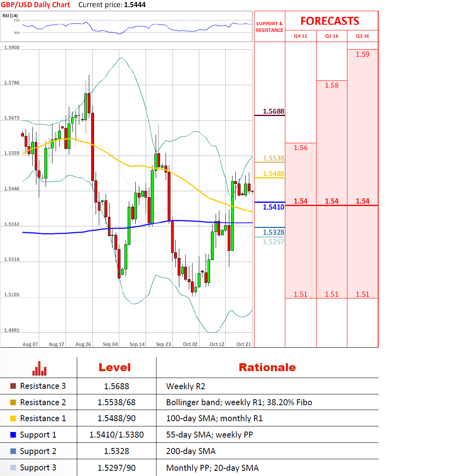Click the Support 3 row label
461x476 pixels.
click(38, 468)
